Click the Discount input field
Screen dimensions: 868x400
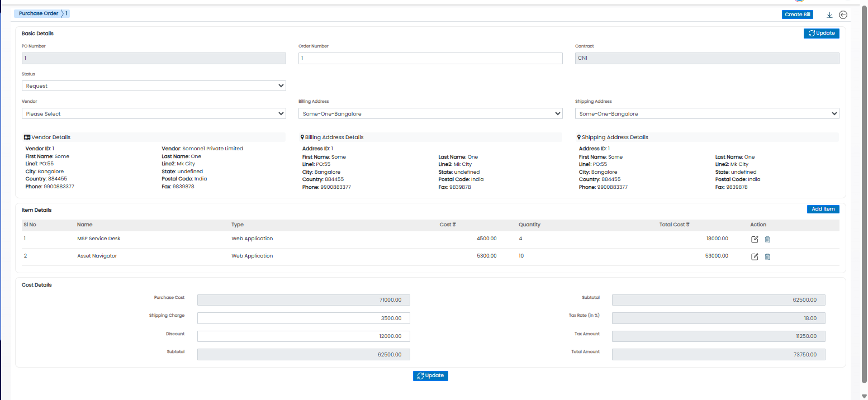[303, 336]
